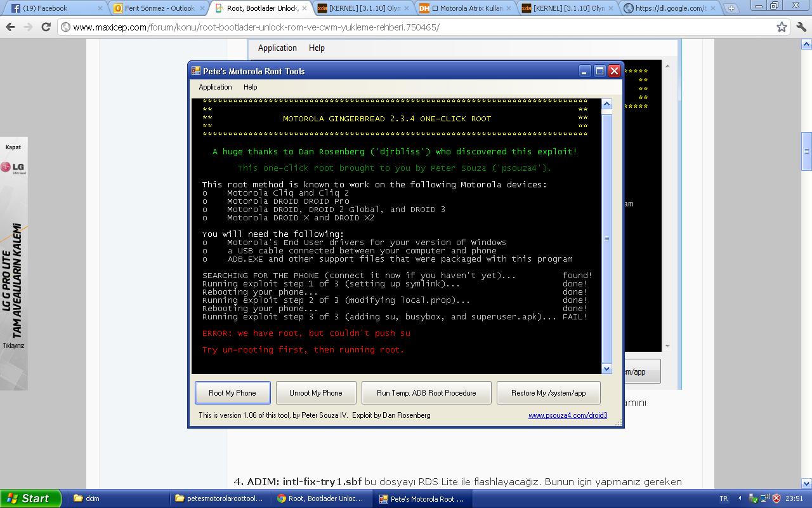The image size is (812, 508).
Task: Open Application menu in Pete's Root Tools
Action: (215, 87)
